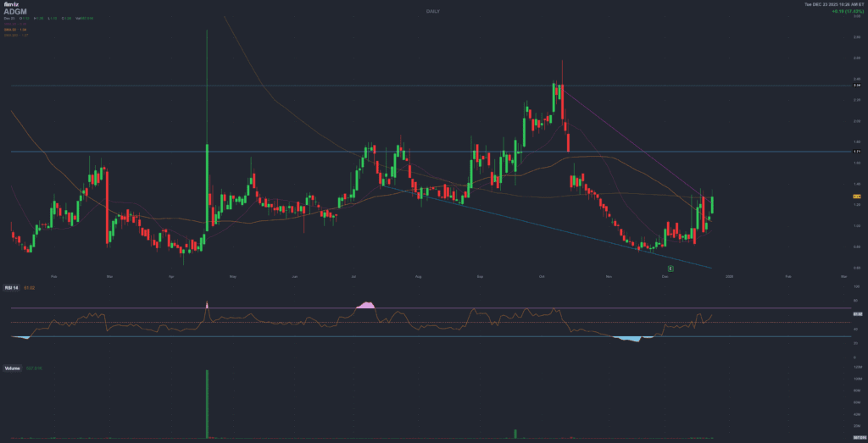This screenshot has height=443, width=868.
Task: Click the finviz logo
Action: click(9, 4)
